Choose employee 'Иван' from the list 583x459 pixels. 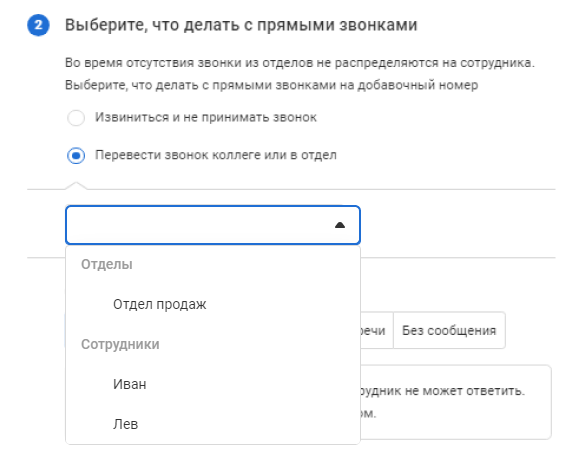[x=213, y=384]
